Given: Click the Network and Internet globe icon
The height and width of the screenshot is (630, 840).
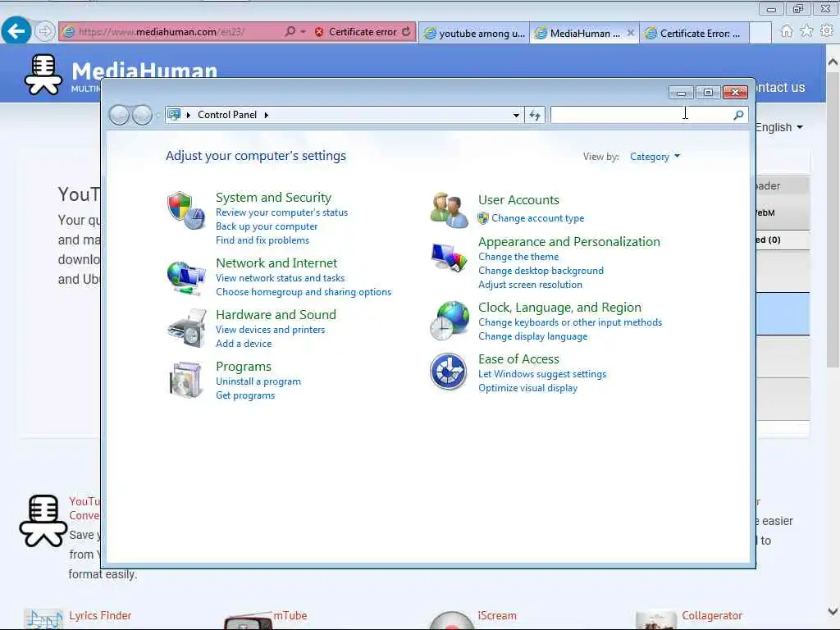Looking at the screenshot, I should pyautogui.click(x=186, y=277).
